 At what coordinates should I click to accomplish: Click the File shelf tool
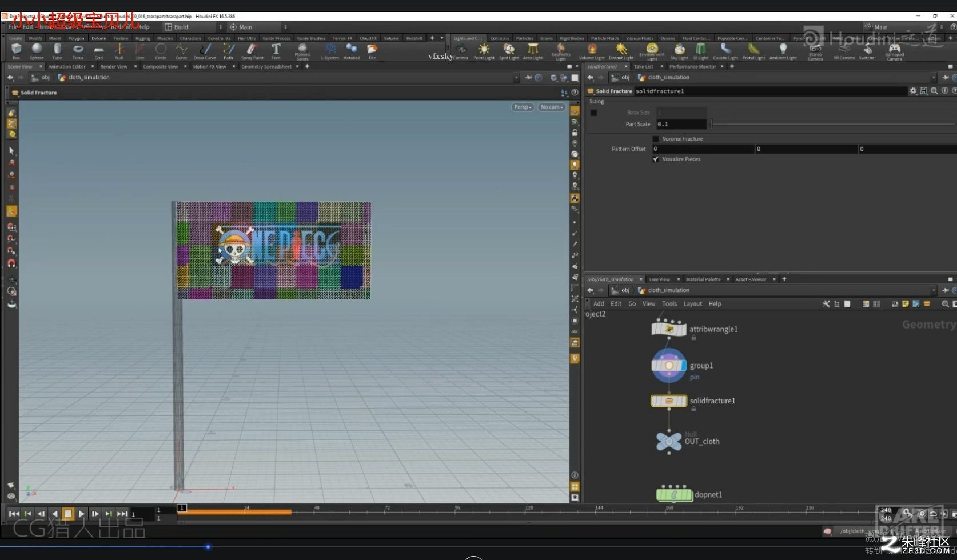coord(372,51)
